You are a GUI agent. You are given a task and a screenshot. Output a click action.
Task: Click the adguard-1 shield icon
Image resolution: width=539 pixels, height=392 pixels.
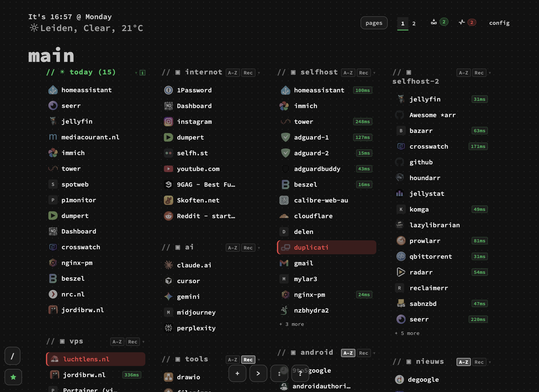(x=285, y=137)
